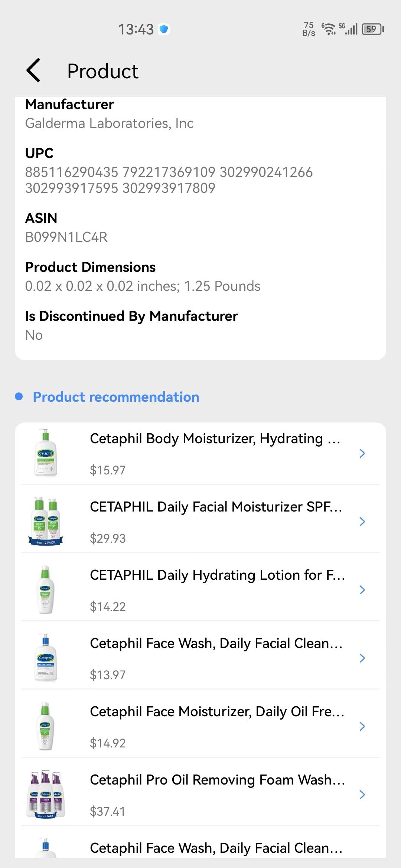Tap the back arrow icon
Screen dimensions: 401x868
point(33,70)
